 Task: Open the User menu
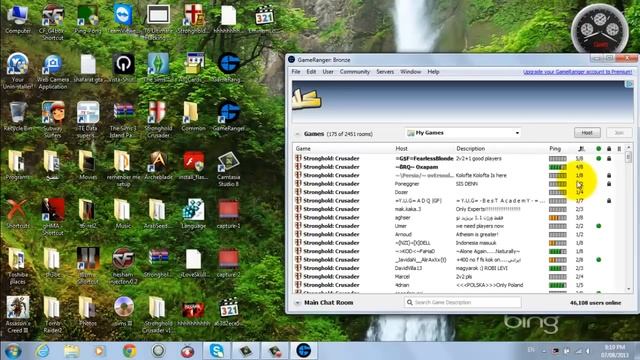(328, 72)
